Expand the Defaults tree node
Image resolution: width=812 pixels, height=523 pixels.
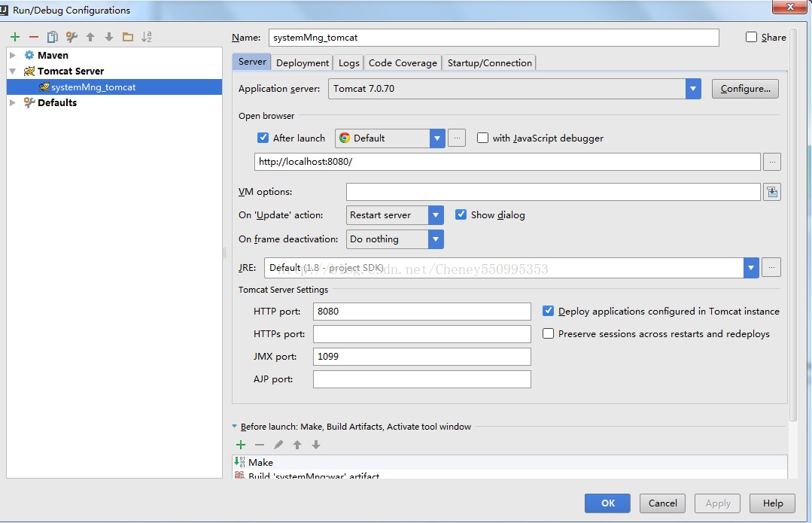[13, 102]
